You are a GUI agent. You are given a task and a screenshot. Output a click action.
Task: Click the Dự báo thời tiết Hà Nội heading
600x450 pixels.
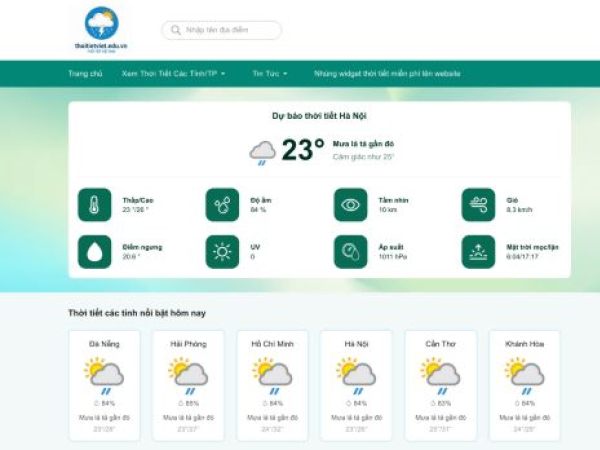point(320,116)
